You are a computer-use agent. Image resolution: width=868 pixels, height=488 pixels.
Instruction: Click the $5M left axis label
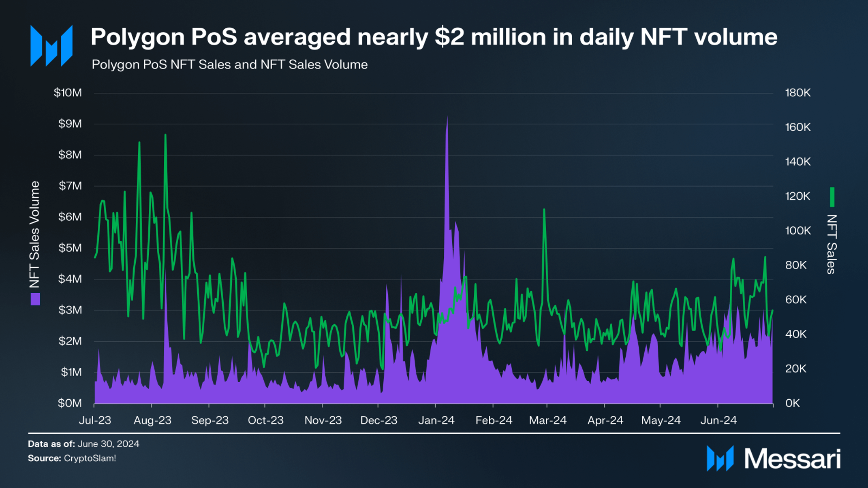(70, 248)
